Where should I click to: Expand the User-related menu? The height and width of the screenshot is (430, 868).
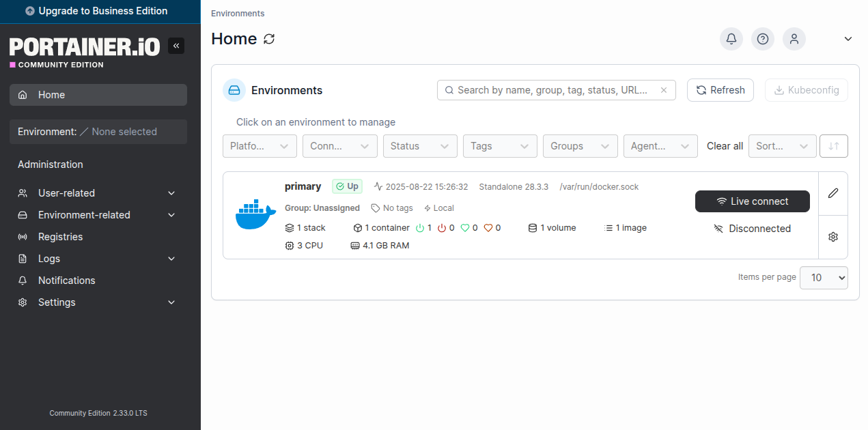98,193
